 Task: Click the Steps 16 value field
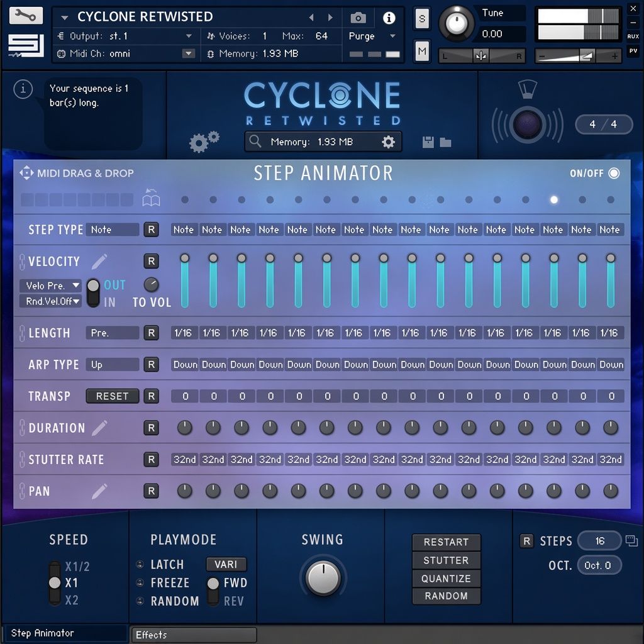[599, 541]
